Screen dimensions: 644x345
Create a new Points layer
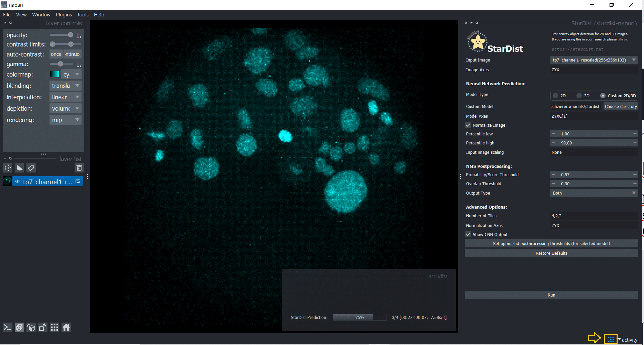point(7,168)
